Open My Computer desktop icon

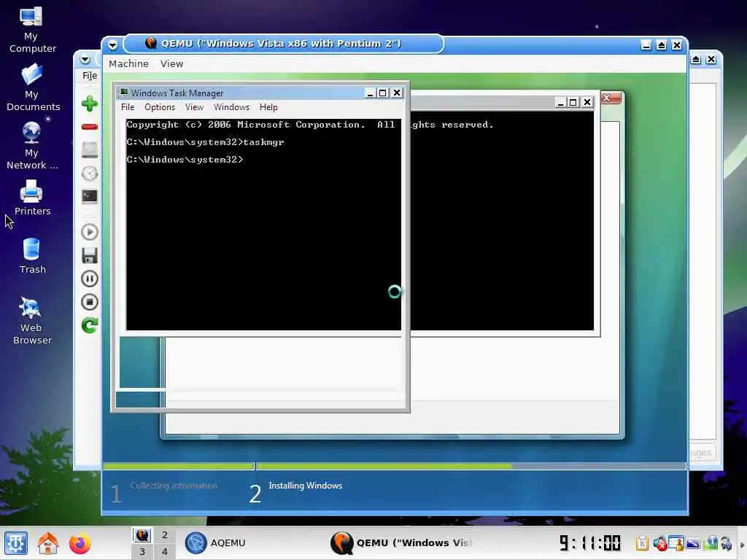click(x=31, y=29)
